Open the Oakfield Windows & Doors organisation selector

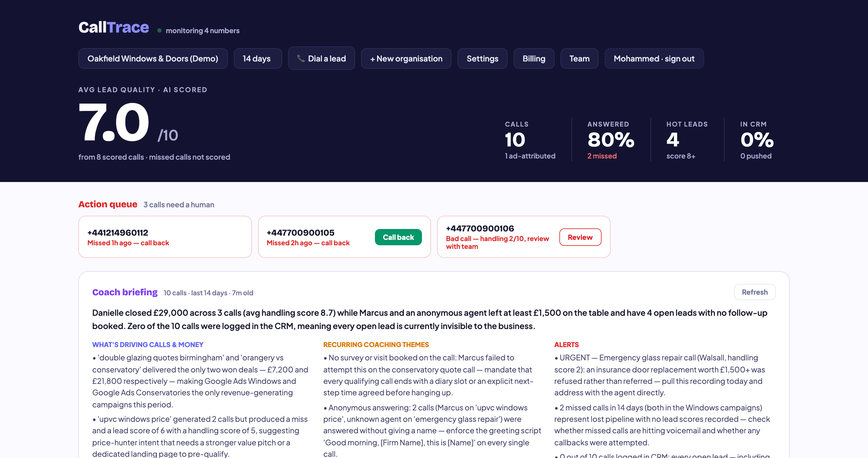coord(153,58)
